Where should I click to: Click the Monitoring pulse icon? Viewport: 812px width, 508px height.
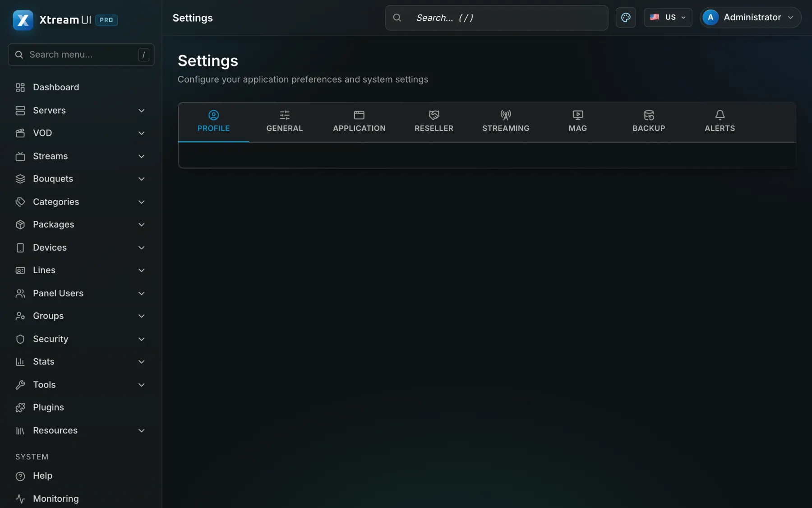20,499
